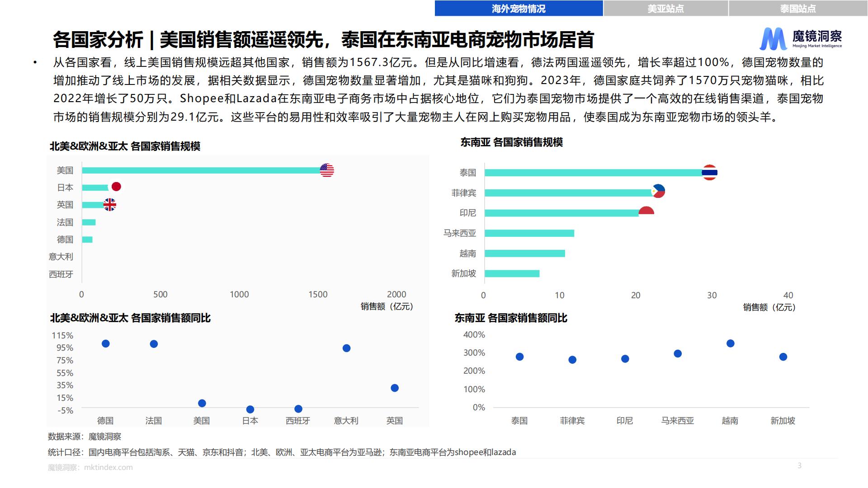Click the body paragraph starting 从各国家看
The image size is (868, 488).
click(438, 89)
